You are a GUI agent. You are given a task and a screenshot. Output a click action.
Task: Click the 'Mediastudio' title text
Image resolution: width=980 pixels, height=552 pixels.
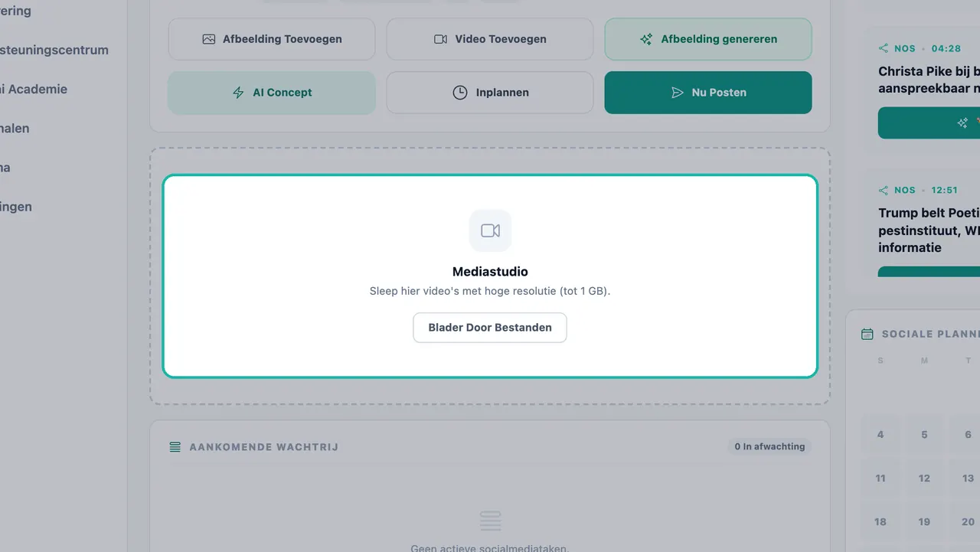(x=490, y=272)
